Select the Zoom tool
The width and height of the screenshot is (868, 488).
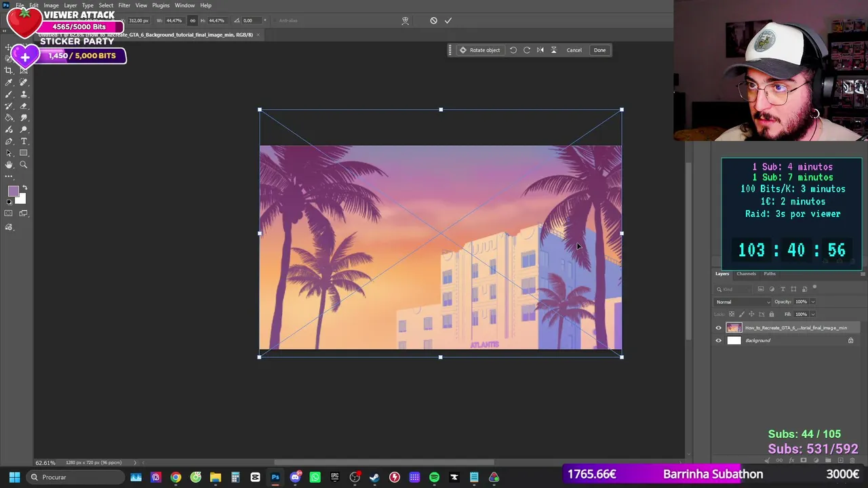(24, 165)
